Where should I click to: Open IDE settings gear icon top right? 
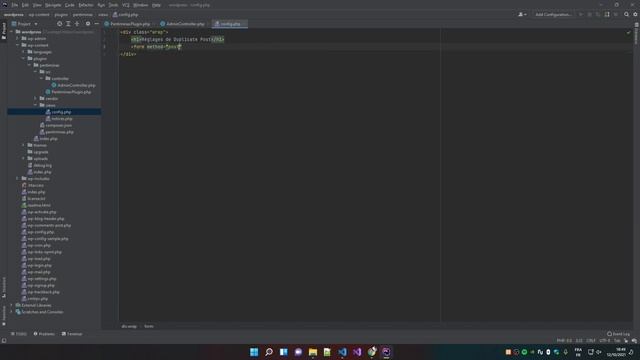tap(635, 14)
